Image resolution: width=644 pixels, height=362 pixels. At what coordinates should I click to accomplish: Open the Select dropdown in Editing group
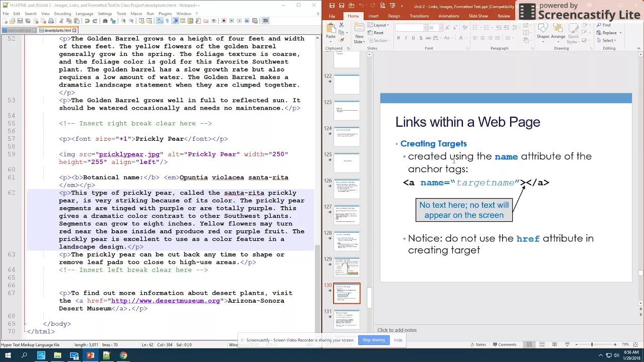(x=606, y=40)
